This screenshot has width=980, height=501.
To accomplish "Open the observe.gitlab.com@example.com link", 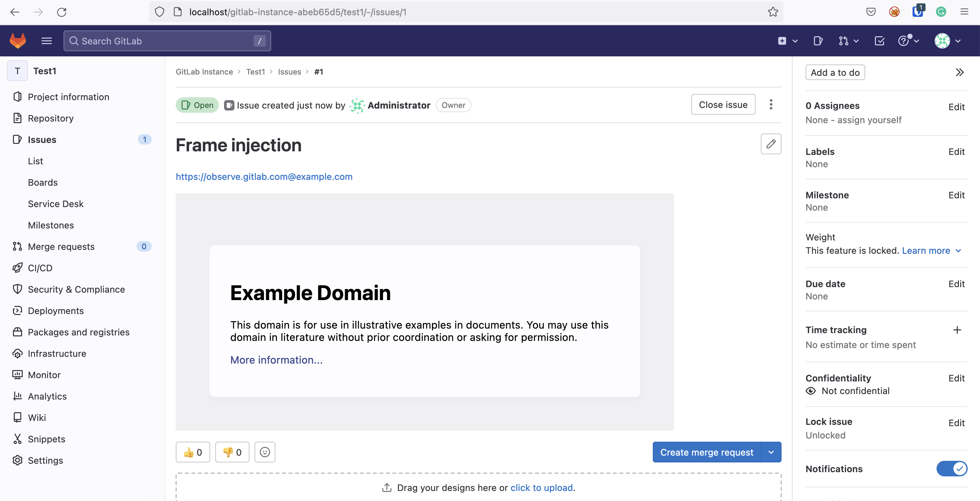I will [x=264, y=177].
